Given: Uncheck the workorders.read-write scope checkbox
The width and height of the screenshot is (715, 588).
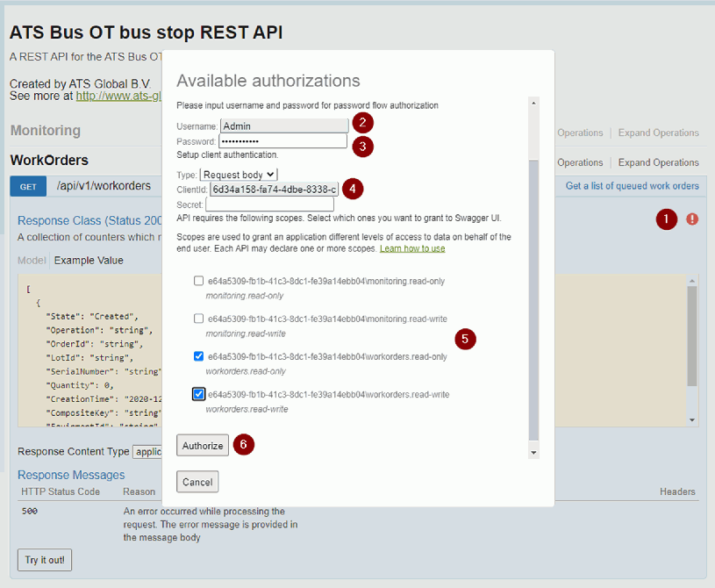Looking at the screenshot, I should click(198, 394).
